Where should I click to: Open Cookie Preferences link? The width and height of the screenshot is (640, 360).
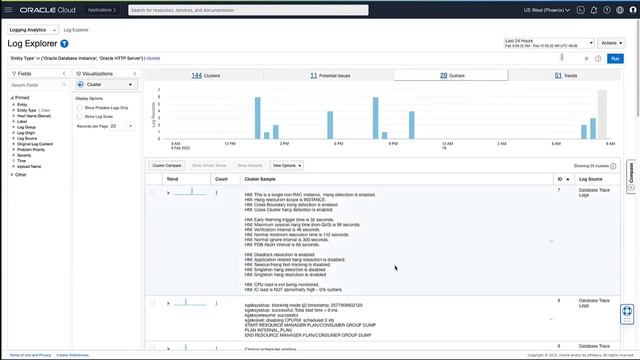tap(72, 355)
